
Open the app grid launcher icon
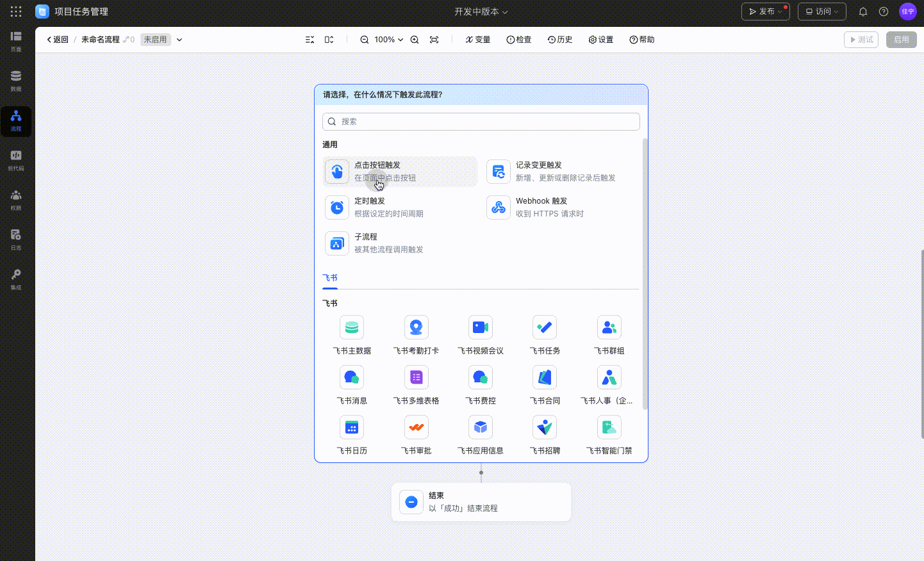[x=16, y=12]
